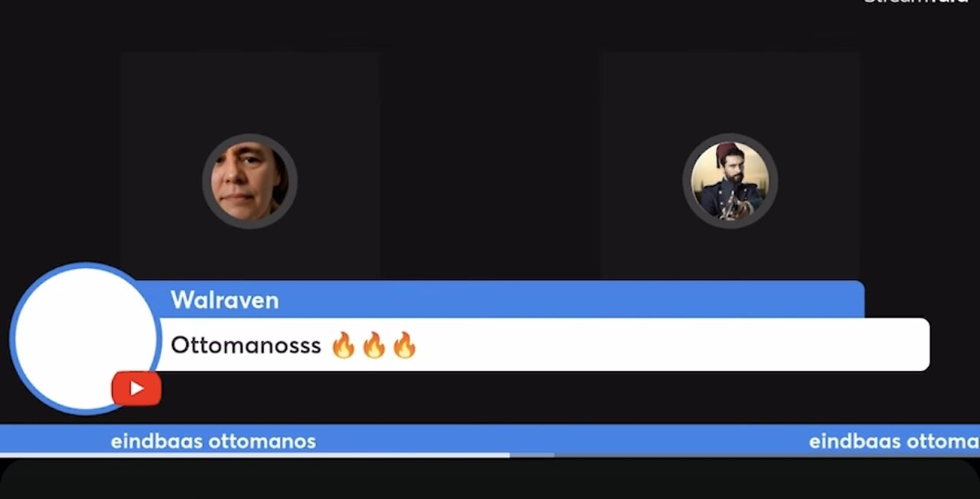Click the empty white area of comment bubble
This screenshot has height=499, width=980.
click(x=674, y=345)
